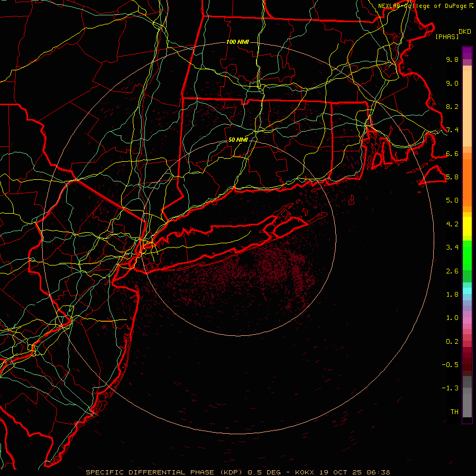Click the SPECIFIC DIFFERENTIAL PHASE (KDP) caption
476x476 pixels.
pyautogui.click(x=164, y=472)
